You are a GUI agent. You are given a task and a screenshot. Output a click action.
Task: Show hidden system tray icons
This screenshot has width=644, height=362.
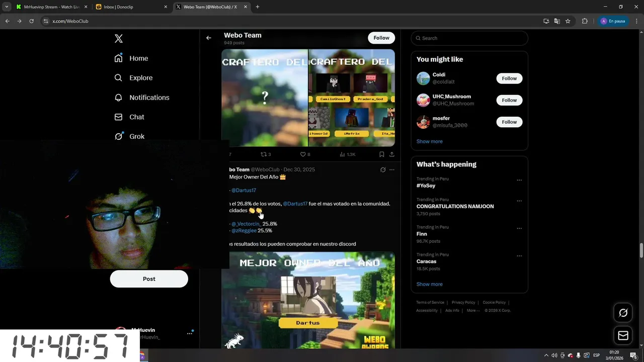click(x=546, y=355)
